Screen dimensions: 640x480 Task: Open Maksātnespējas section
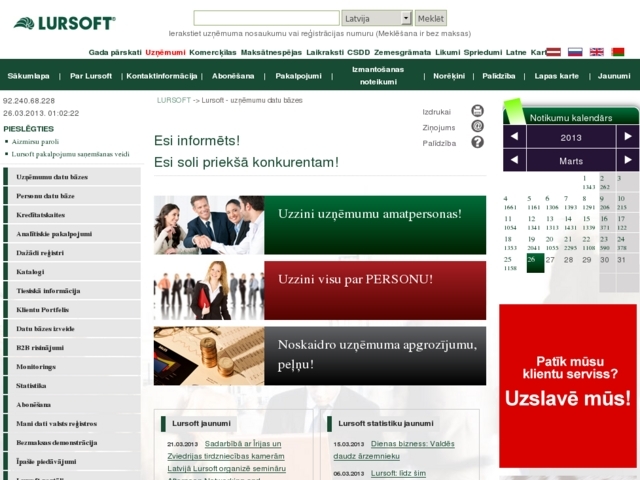(x=271, y=52)
